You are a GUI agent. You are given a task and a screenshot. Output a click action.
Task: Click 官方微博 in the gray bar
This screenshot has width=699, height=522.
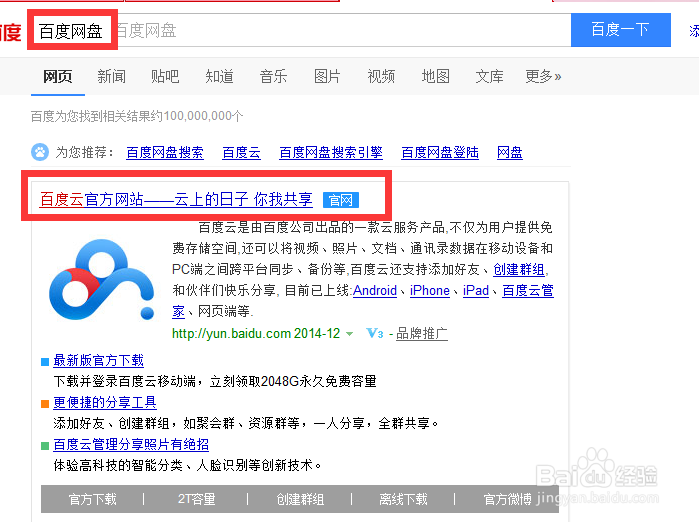tap(507, 499)
